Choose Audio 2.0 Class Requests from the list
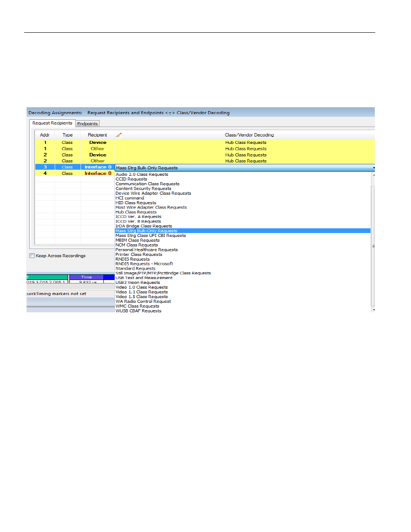Screen dimensions: 411x532 [142, 174]
